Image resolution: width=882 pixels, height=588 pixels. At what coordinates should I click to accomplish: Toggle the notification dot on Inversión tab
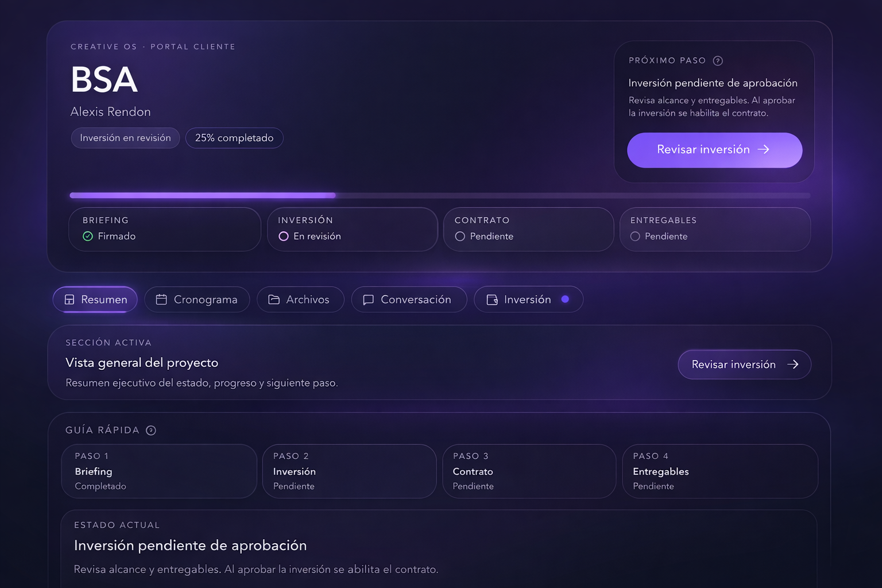[x=564, y=299]
